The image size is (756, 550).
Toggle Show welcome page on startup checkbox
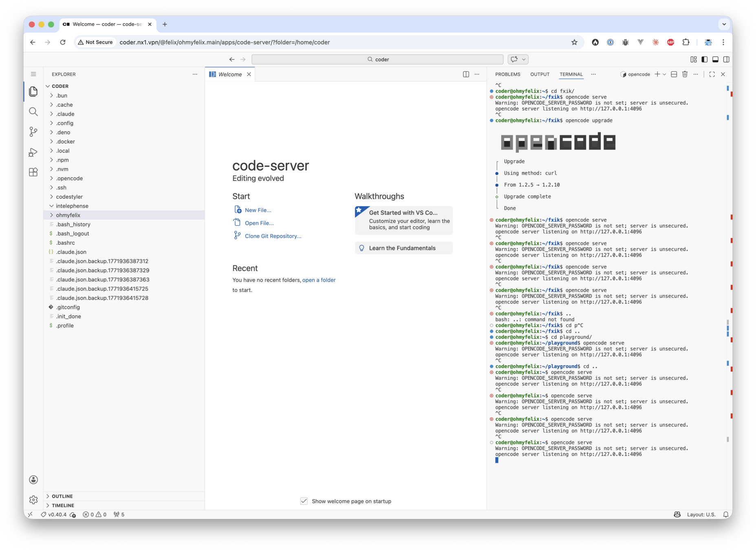(304, 501)
